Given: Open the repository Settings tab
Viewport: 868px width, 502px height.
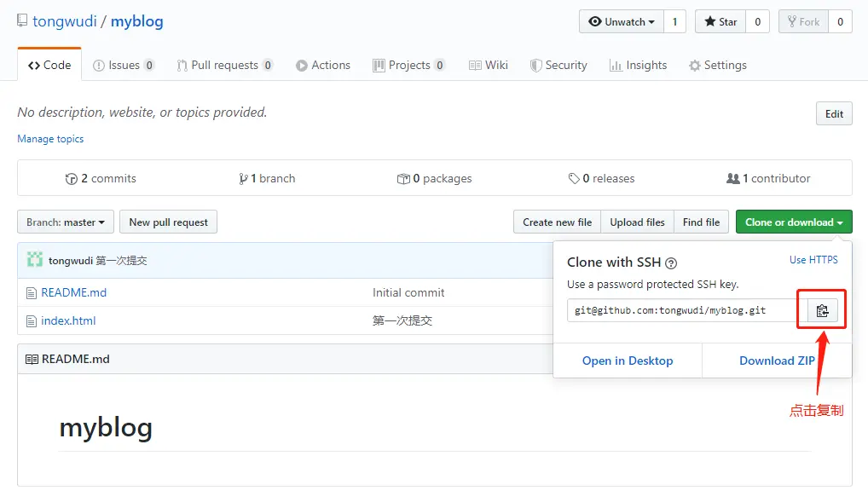Looking at the screenshot, I should [x=718, y=65].
